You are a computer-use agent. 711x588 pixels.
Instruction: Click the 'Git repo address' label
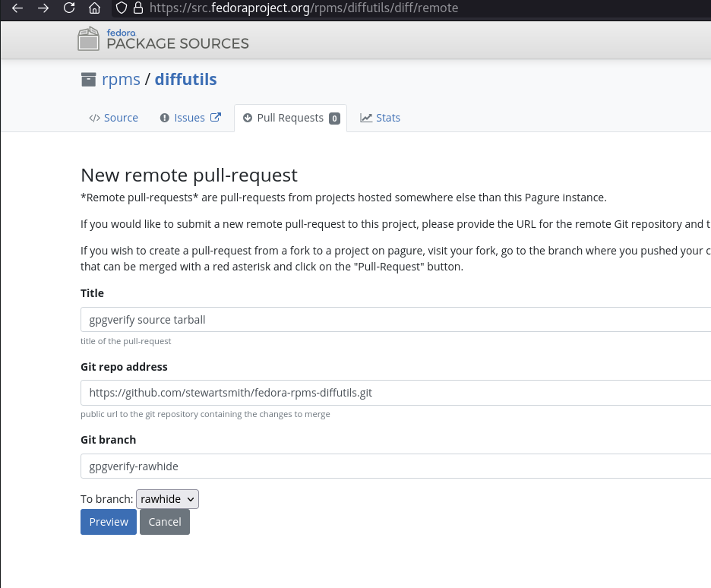[x=125, y=367]
